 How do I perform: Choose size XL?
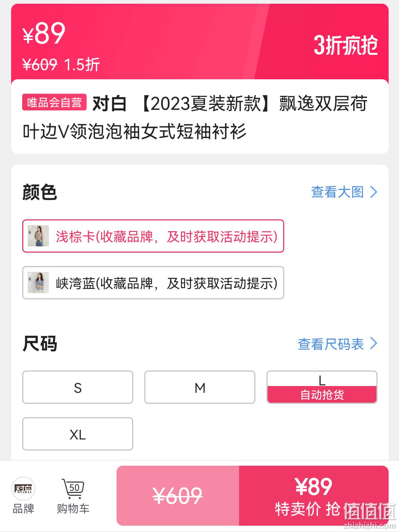(78, 434)
